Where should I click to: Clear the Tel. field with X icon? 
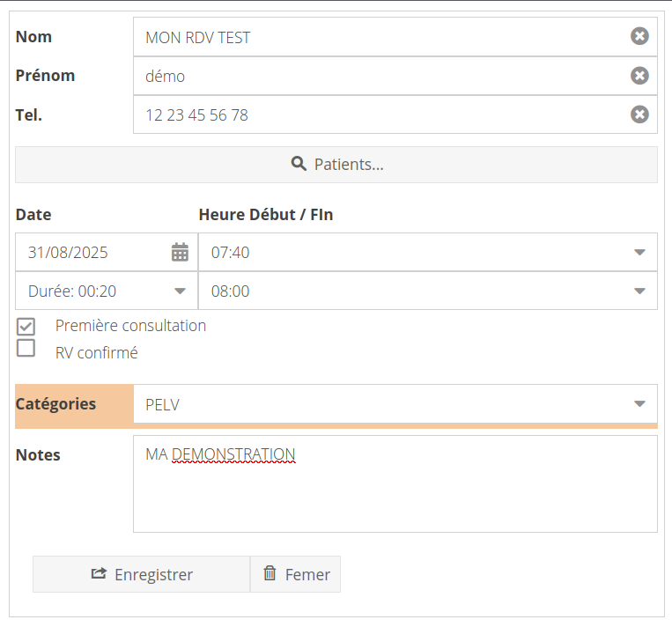(639, 114)
